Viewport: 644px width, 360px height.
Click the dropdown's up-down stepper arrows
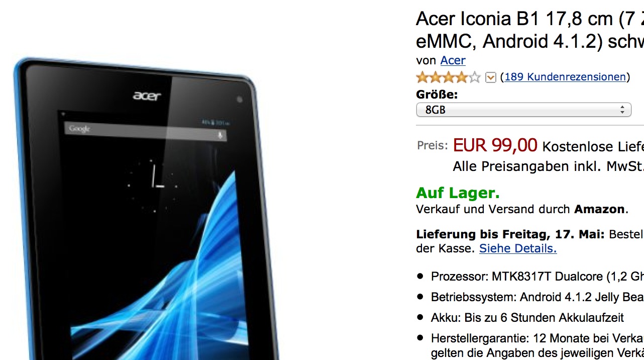(x=622, y=110)
